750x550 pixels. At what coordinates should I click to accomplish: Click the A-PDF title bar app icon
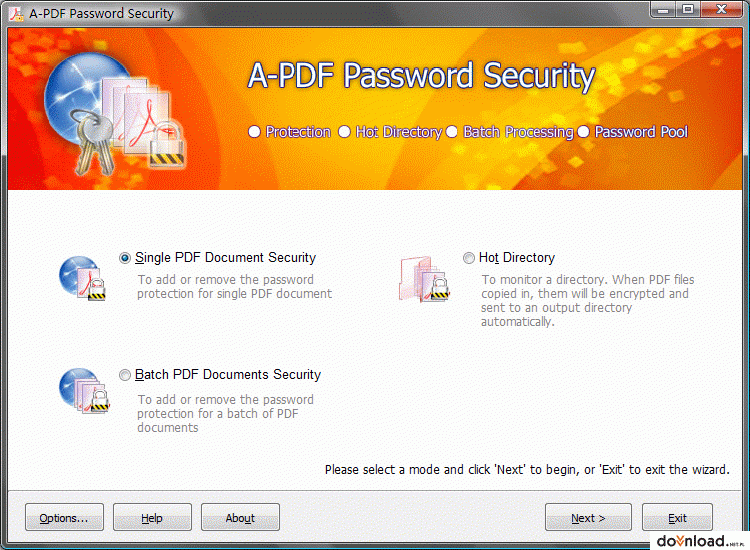(x=16, y=14)
